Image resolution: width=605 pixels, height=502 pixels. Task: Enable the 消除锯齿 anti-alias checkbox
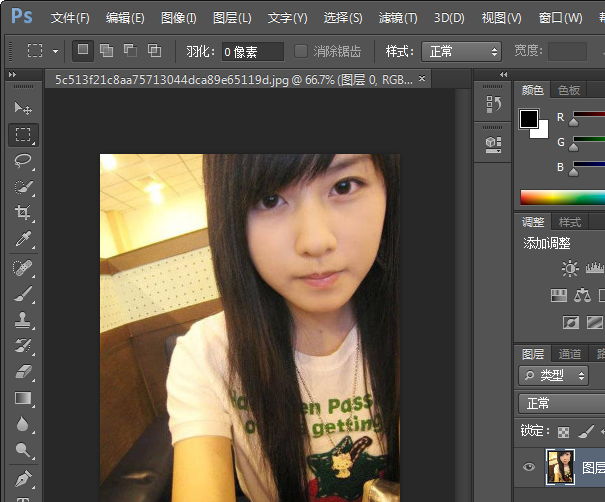301,51
